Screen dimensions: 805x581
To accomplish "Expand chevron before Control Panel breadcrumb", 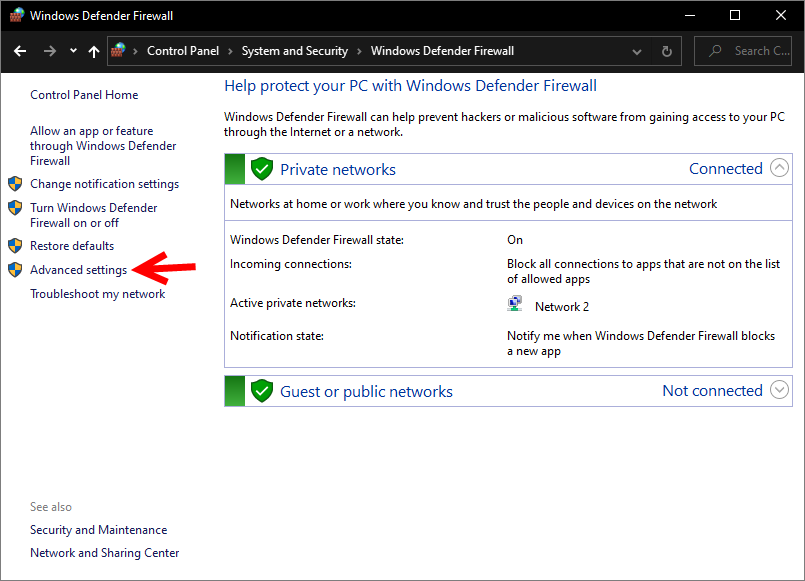I will pyautogui.click(x=136, y=51).
